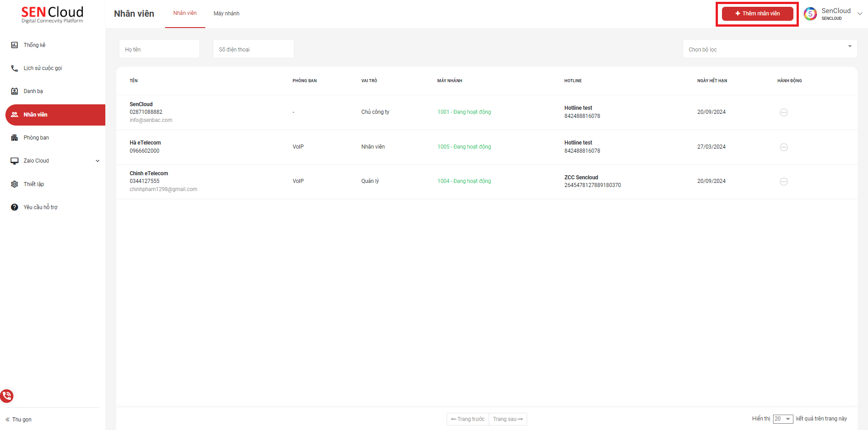
Task: Expand the SenCloud account menu
Action: coord(859,14)
